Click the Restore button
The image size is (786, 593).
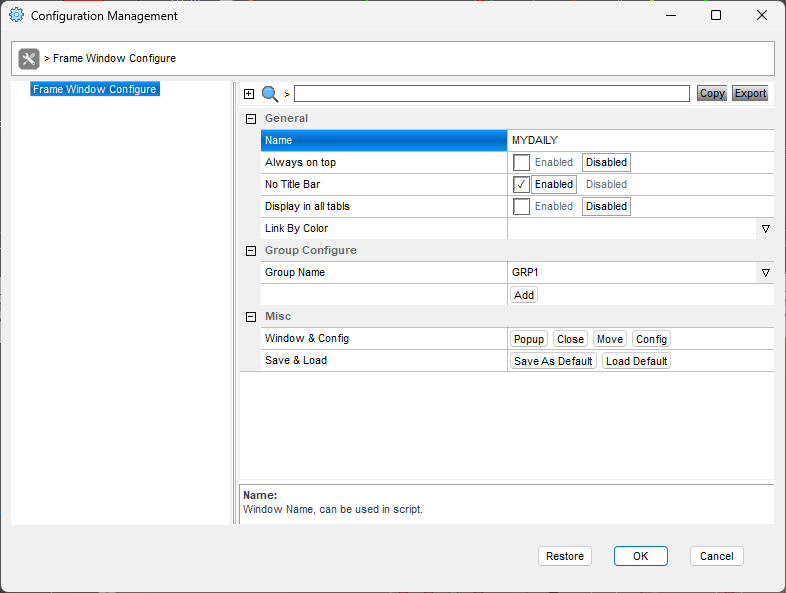coord(565,556)
